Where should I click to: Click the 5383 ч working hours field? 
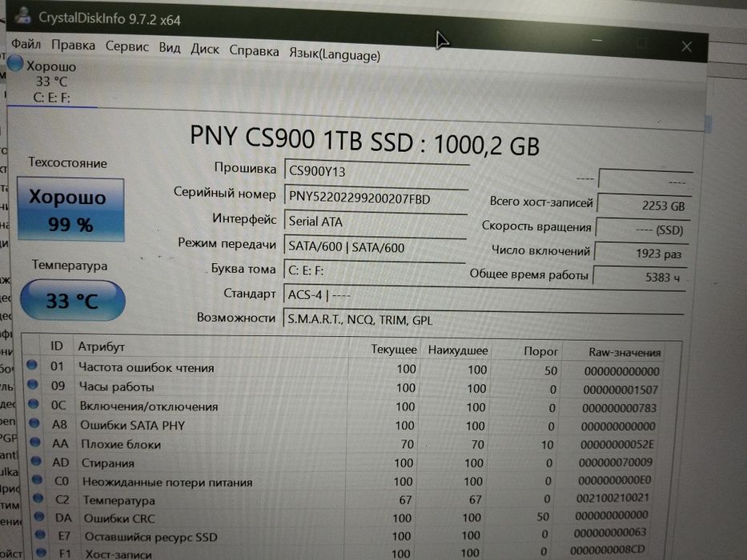pos(639,277)
